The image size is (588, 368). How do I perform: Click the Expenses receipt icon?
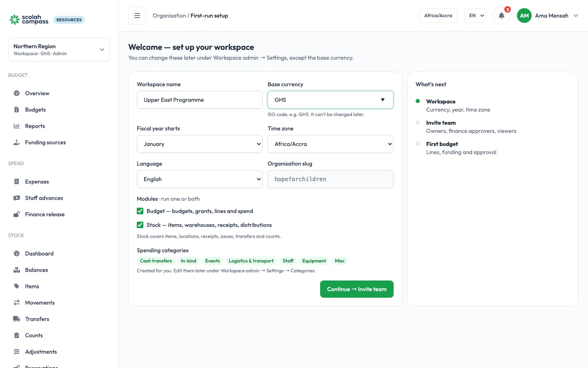[17, 182]
